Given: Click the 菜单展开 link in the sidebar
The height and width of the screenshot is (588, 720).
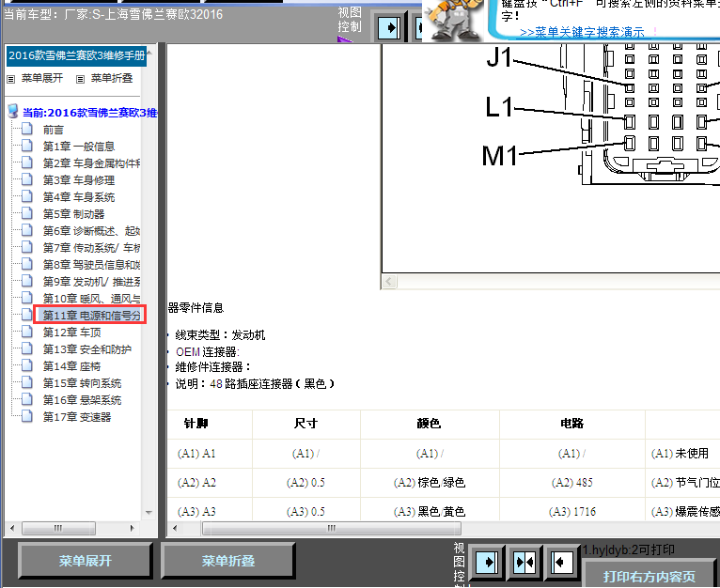Looking at the screenshot, I should pyautogui.click(x=41, y=79).
